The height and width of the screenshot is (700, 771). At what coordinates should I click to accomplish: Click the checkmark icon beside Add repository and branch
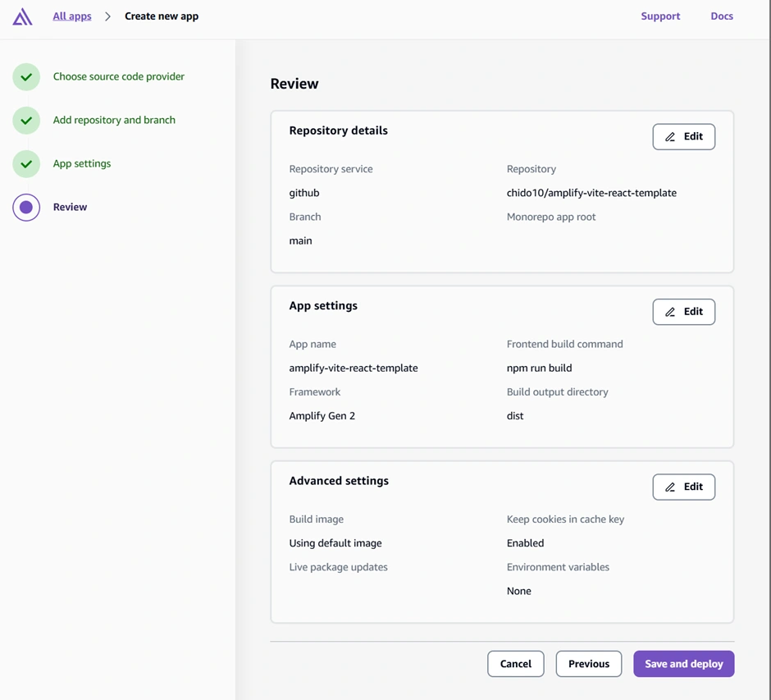point(26,121)
